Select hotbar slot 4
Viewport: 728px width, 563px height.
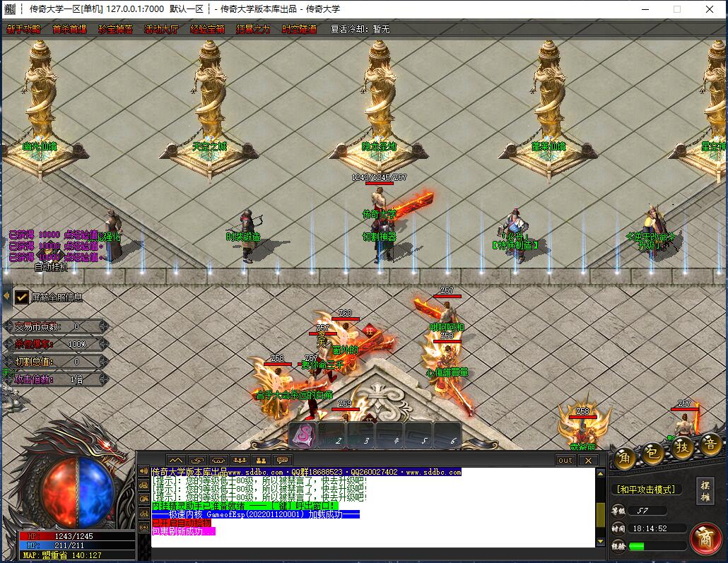(x=390, y=435)
